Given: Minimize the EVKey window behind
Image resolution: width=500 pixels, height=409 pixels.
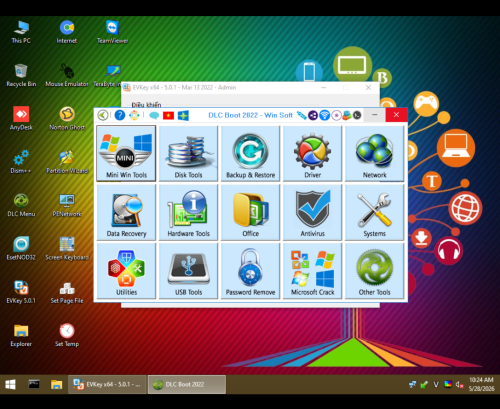Looking at the screenshot, I should (323, 88).
